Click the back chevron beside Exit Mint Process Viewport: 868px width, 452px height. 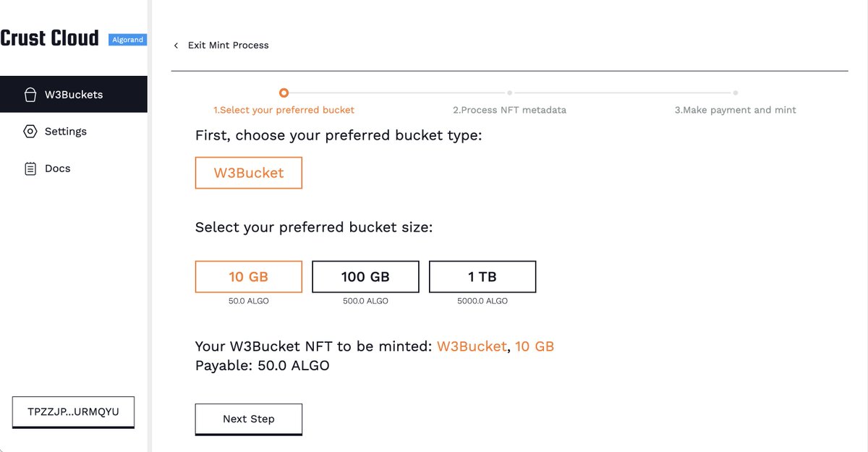[x=176, y=46]
